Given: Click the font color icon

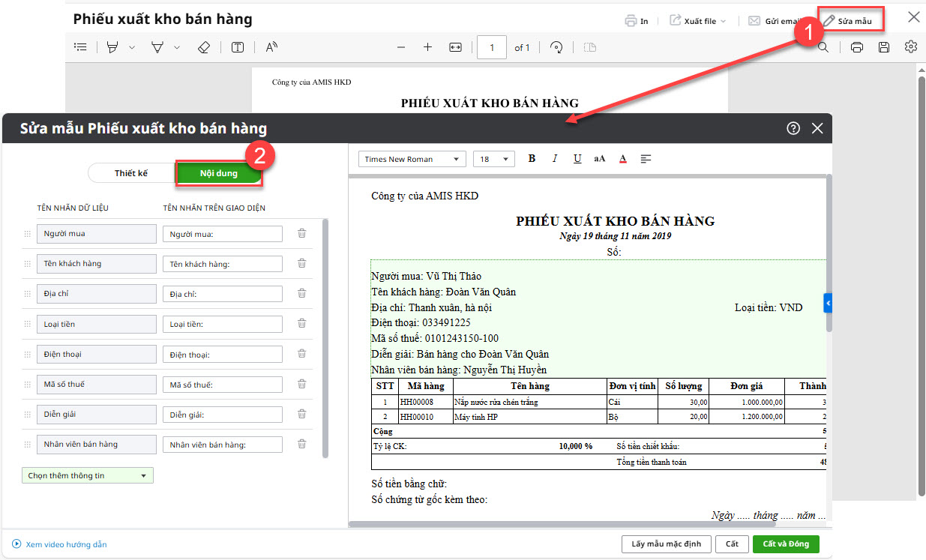Looking at the screenshot, I should point(622,159).
